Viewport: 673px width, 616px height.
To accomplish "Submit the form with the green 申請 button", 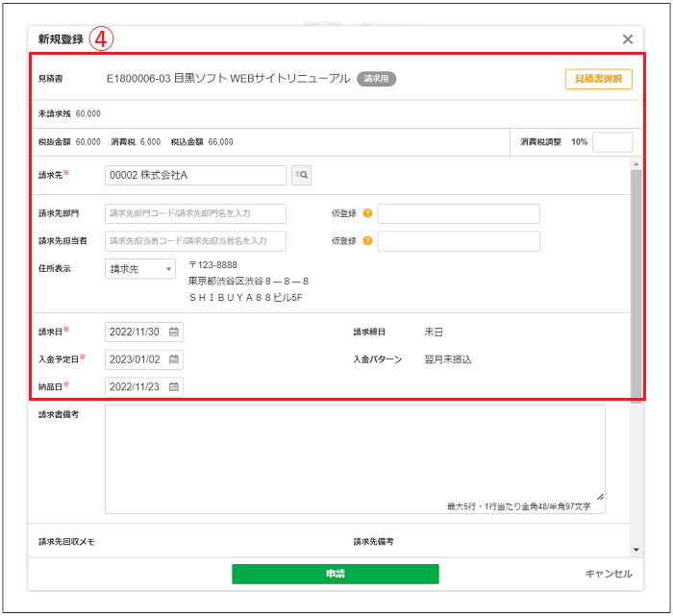I will (x=335, y=574).
